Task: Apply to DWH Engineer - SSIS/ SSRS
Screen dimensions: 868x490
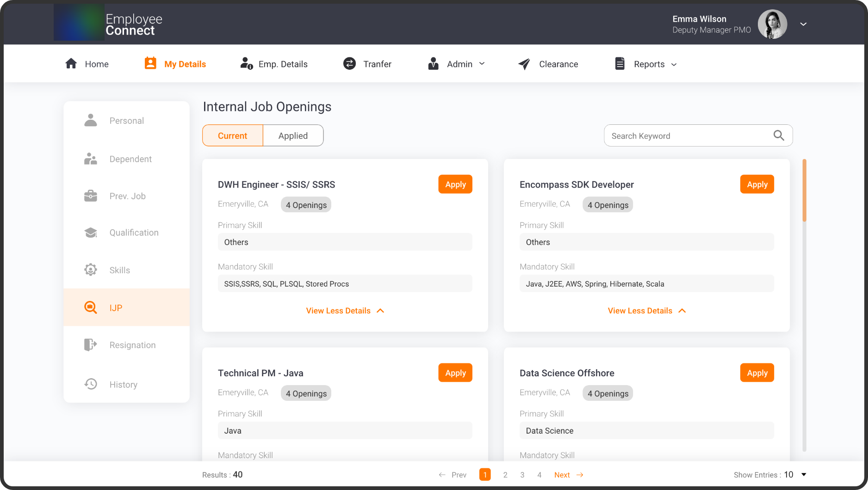Action: (x=455, y=184)
